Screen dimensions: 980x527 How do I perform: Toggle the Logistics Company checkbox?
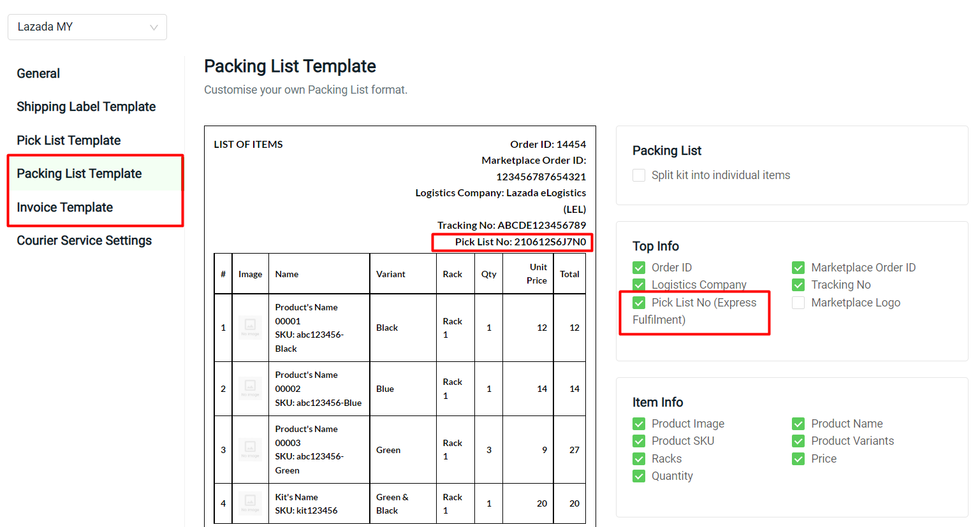click(x=638, y=285)
